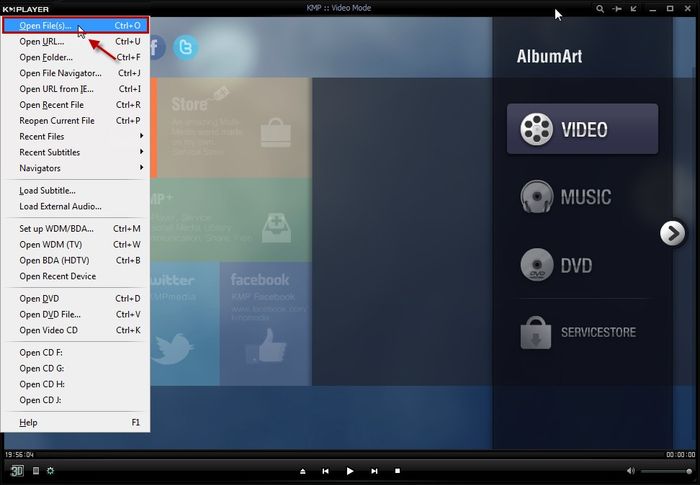Click the pin on top icon
This screenshot has height=485, width=700.
(617, 8)
